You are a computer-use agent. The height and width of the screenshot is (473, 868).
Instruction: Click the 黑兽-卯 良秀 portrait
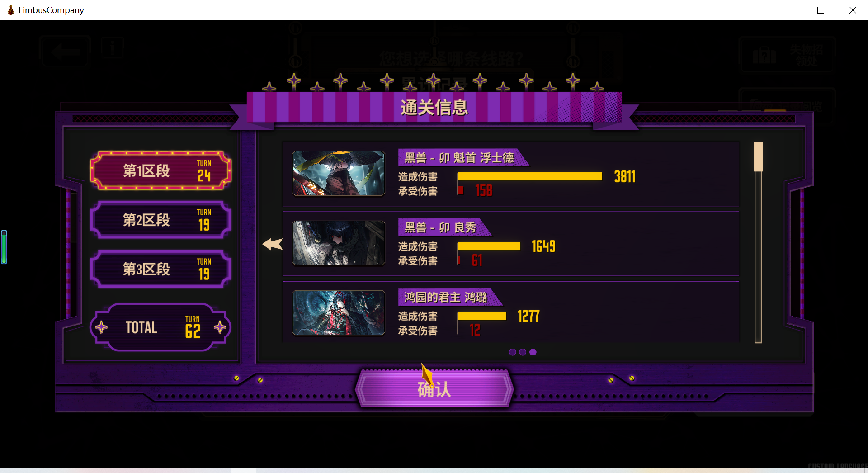point(339,243)
